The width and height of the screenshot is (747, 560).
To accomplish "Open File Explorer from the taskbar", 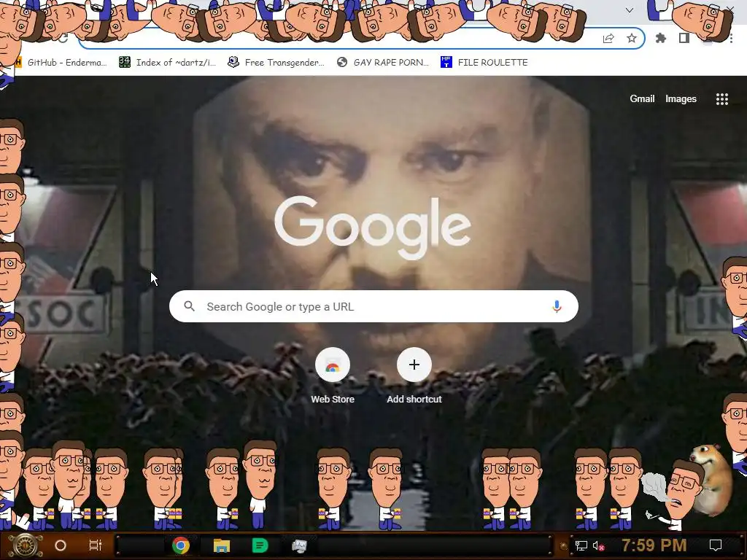I will coord(222,545).
